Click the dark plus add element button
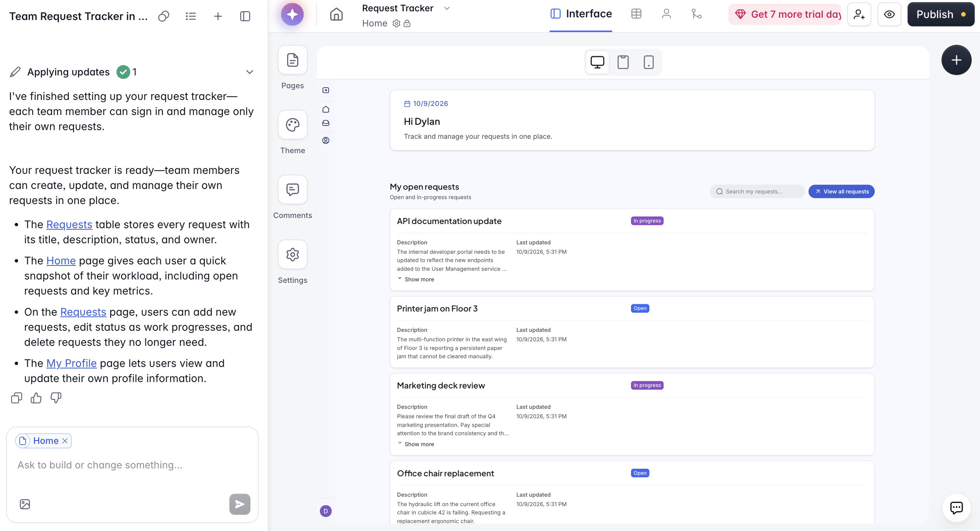The height and width of the screenshot is (531, 980). (x=956, y=60)
